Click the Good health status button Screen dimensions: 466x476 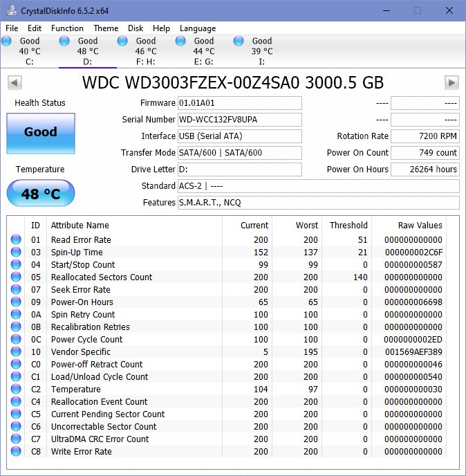coord(41,134)
